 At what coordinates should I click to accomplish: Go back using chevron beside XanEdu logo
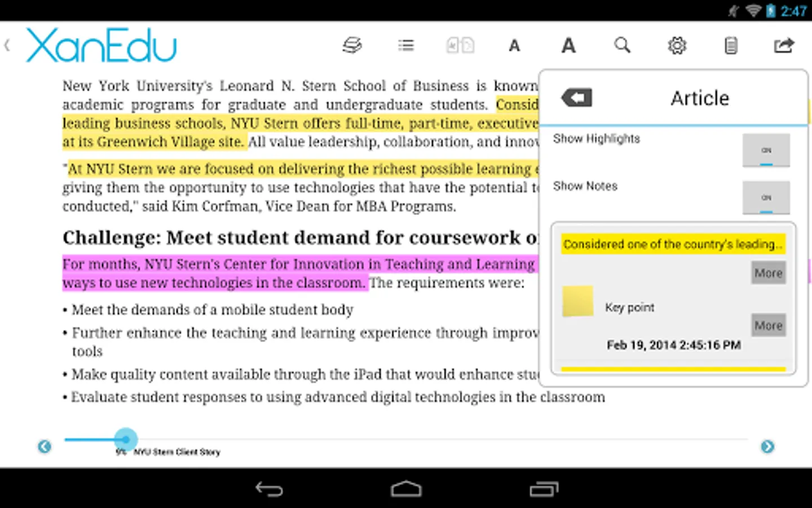(7, 45)
